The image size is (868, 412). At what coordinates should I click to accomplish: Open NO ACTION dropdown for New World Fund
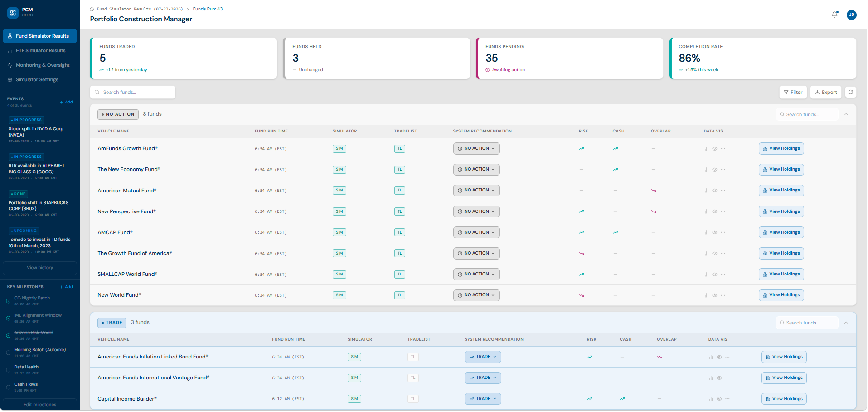coord(476,295)
